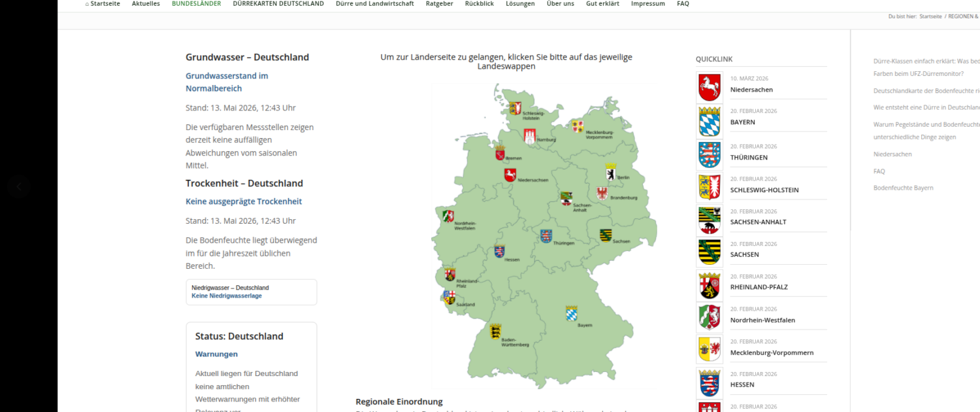Click the Niedersachsen quicklink title
The image size is (980, 412).
coord(751,90)
